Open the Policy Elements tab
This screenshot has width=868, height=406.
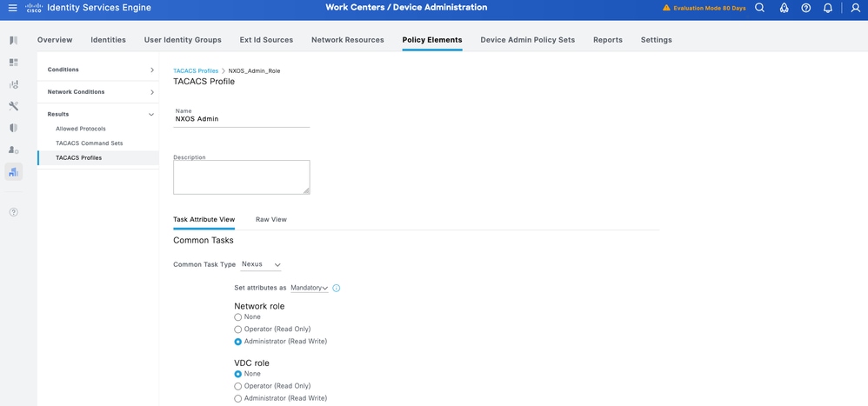point(432,40)
